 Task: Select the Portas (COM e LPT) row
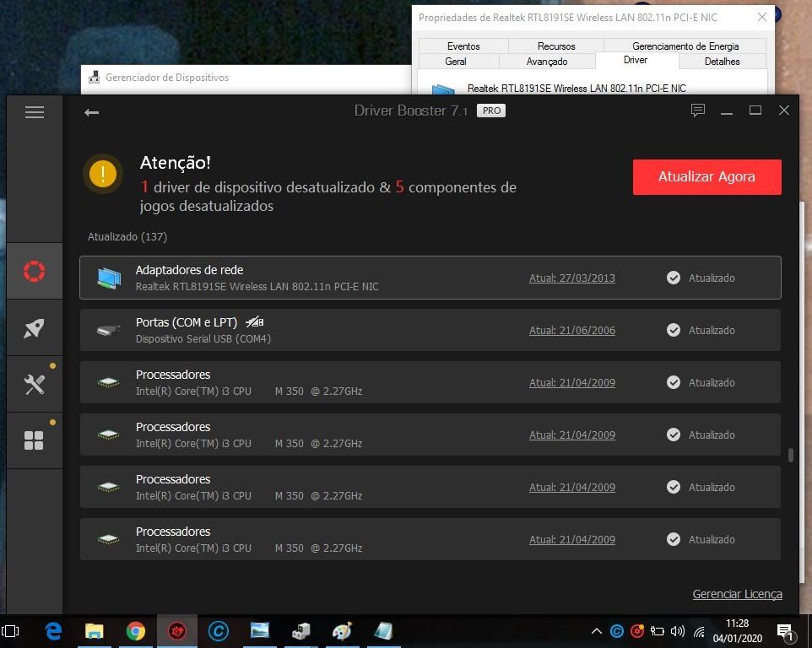(x=430, y=330)
